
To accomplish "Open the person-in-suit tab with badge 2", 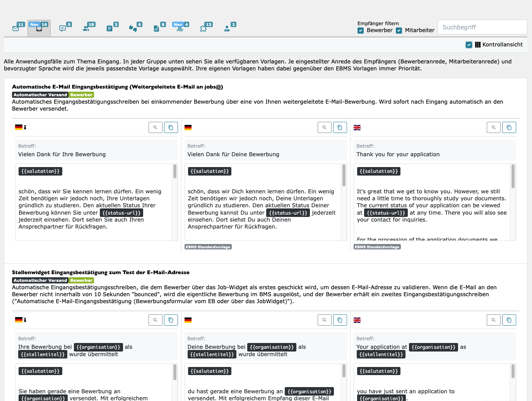I will click(x=227, y=28).
